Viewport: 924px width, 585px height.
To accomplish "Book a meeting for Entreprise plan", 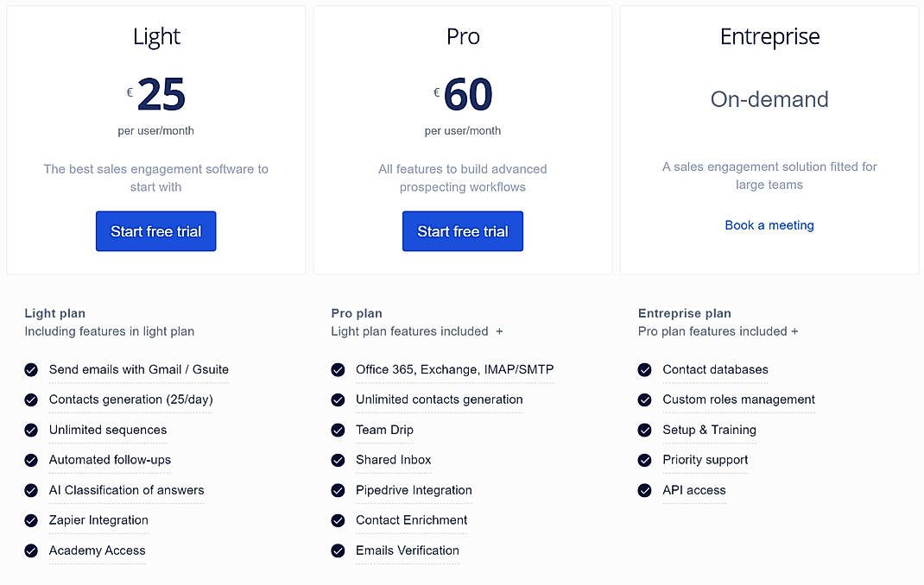I will click(x=769, y=225).
